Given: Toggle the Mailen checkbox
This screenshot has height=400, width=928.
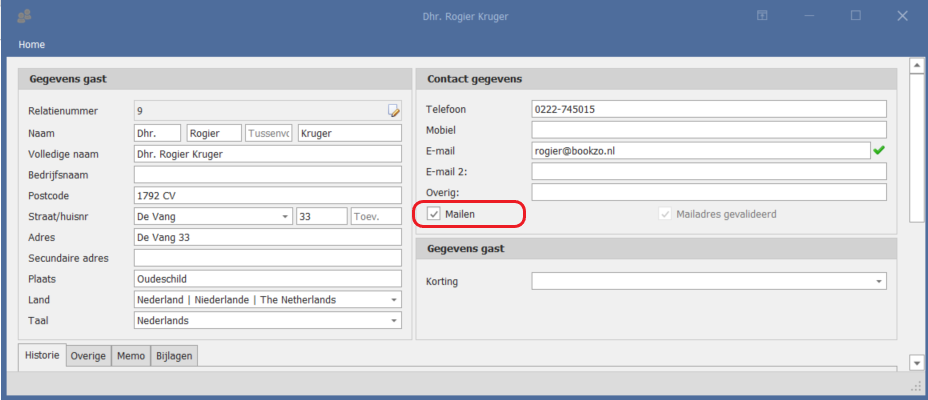Looking at the screenshot, I should (x=434, y=214).
